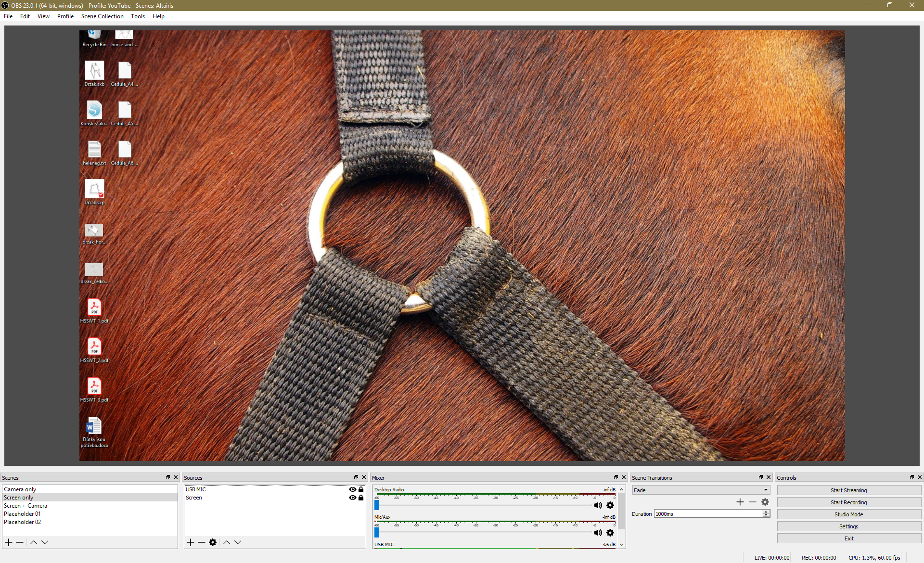Adjust Desktop Audio volume slider
The height and width of the screenshot is (563, 924).
coord(377,505)
